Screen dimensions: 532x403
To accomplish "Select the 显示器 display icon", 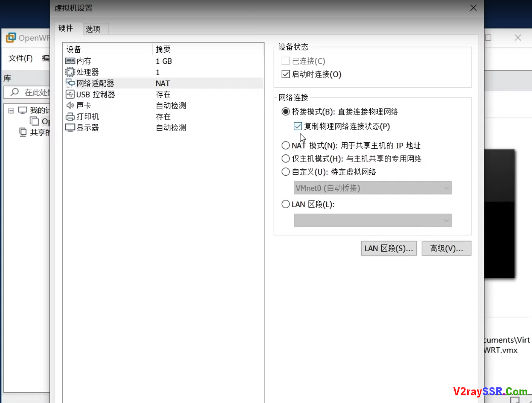I will tap(71, 128).
